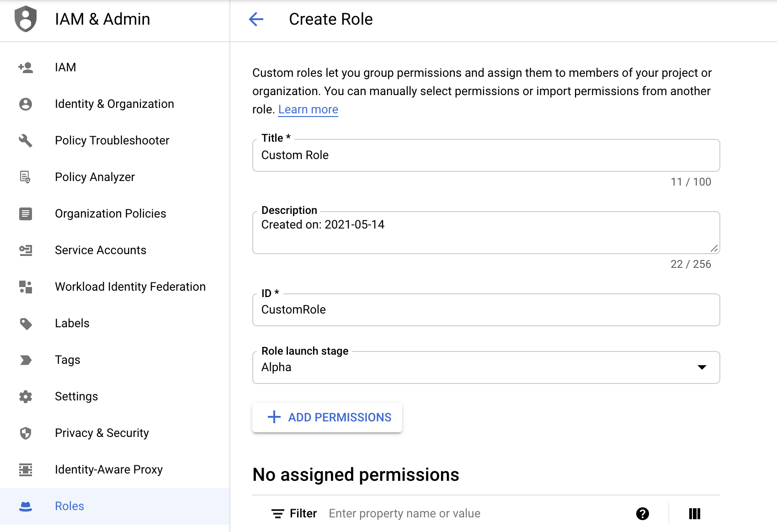Viewport: 777px width, 532px height.
Task: Click the No assigned permissions heading
Action: 356,475
